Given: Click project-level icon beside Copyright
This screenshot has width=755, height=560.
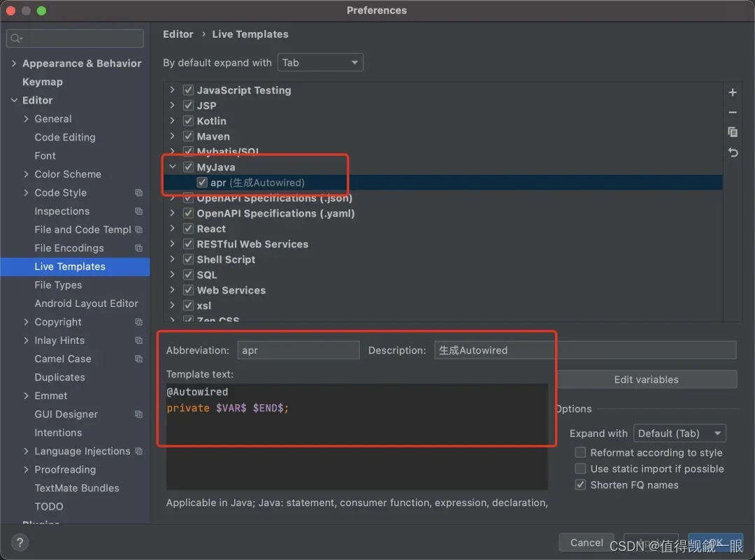Looking at the screenshot, I should [x=138, y=322].
